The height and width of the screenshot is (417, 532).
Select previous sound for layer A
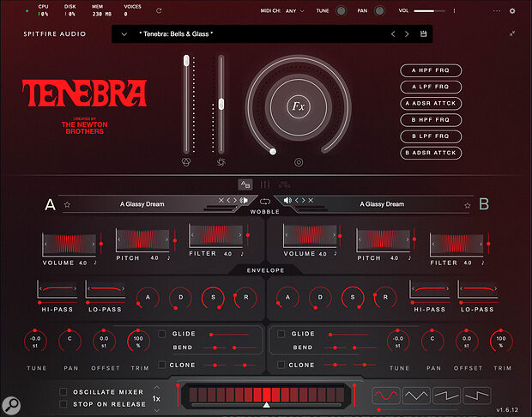pos(229,200)
